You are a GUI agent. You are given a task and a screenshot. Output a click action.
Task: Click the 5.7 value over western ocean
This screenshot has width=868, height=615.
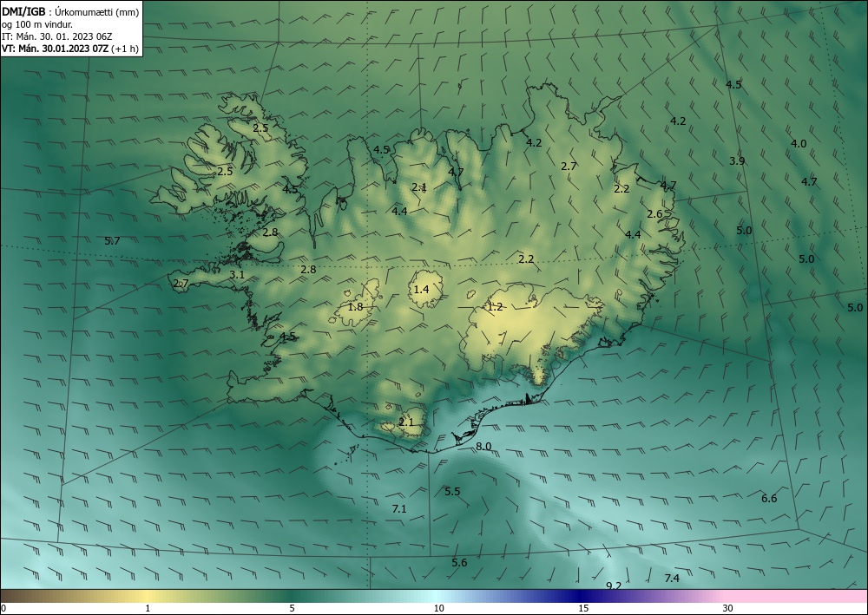point(112,240)
